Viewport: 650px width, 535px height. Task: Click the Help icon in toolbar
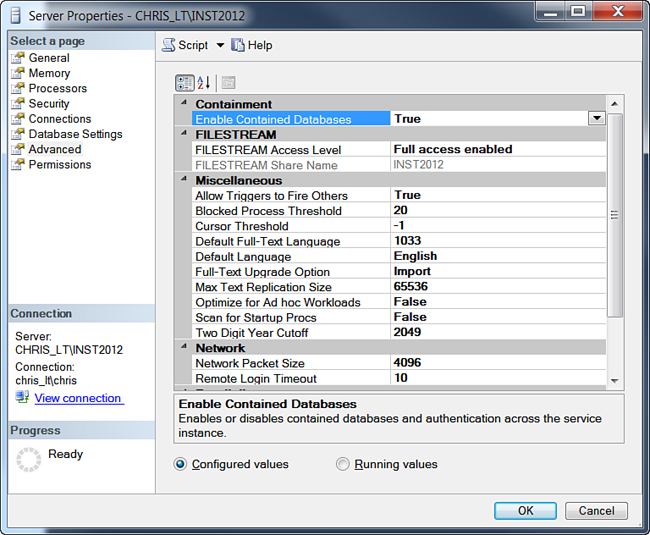[238, 45]
